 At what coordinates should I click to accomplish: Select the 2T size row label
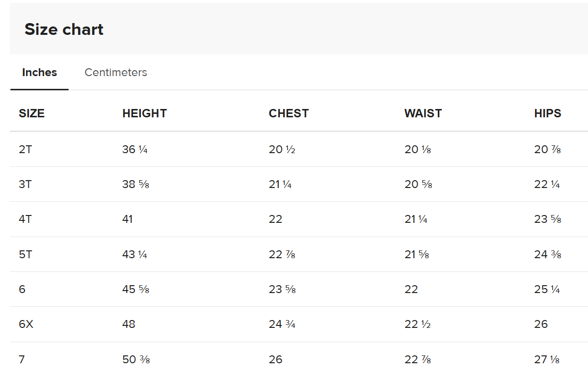click(x=25, y=149)
